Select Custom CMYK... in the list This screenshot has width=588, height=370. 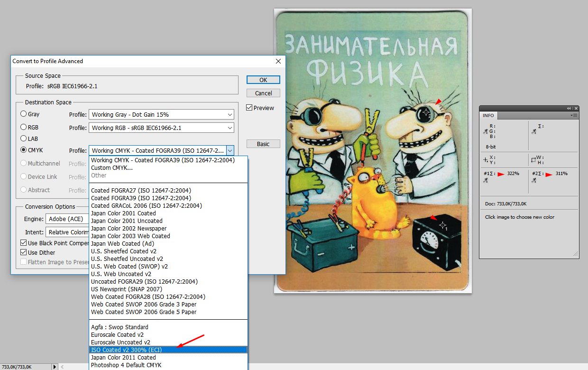coord(168,167)
